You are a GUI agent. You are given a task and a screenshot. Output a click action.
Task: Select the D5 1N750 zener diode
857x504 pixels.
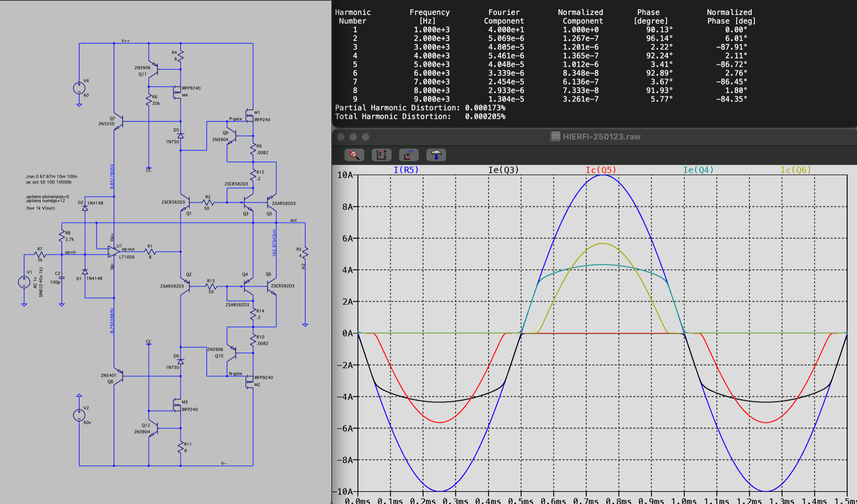pyautogui.click(x=180, y=136)
